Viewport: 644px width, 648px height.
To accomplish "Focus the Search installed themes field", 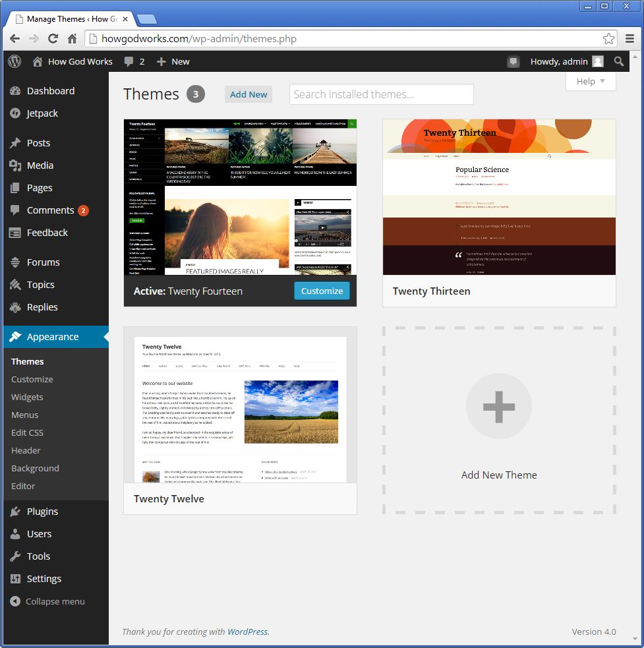I will (x=382, y=94).
